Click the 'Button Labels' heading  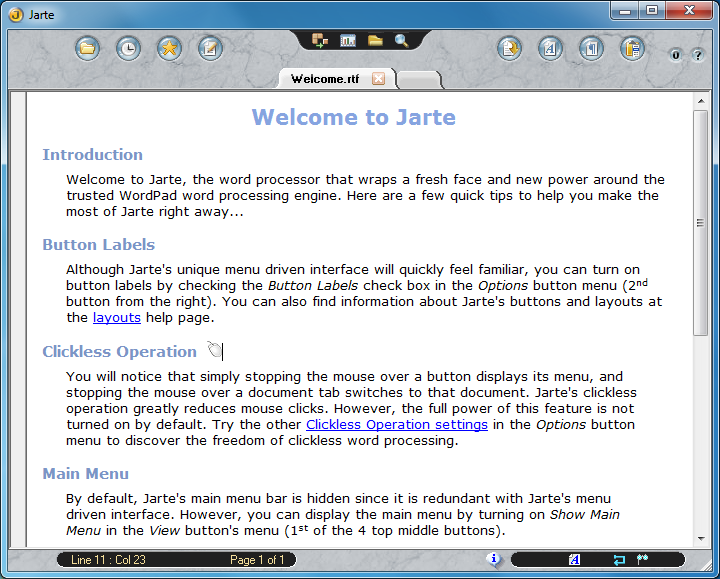pyautogui.click(x=99, y=244)
